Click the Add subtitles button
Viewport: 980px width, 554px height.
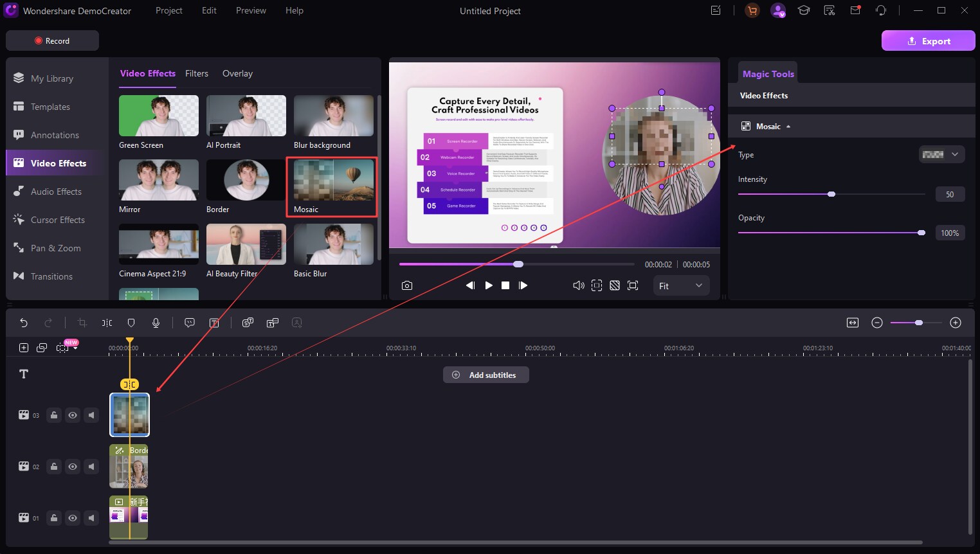pyautogui.click(x=486, y=375)
